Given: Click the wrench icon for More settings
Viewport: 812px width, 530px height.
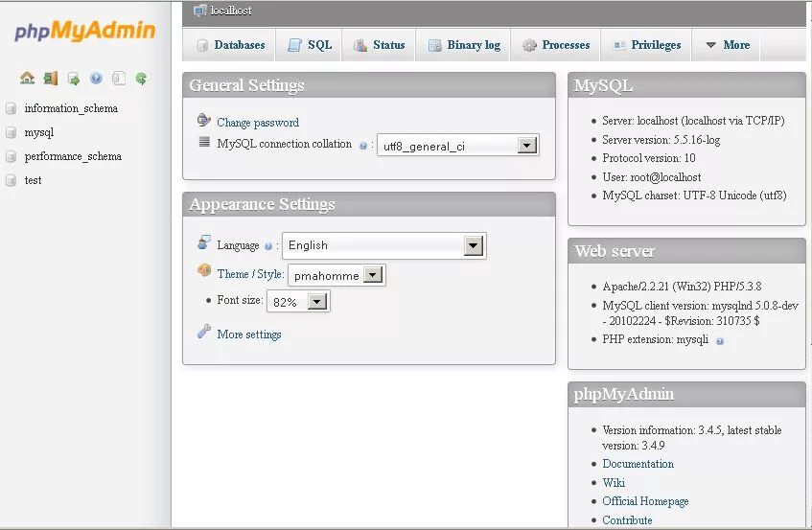Looking at the screenshot, I should click(204, 332).
